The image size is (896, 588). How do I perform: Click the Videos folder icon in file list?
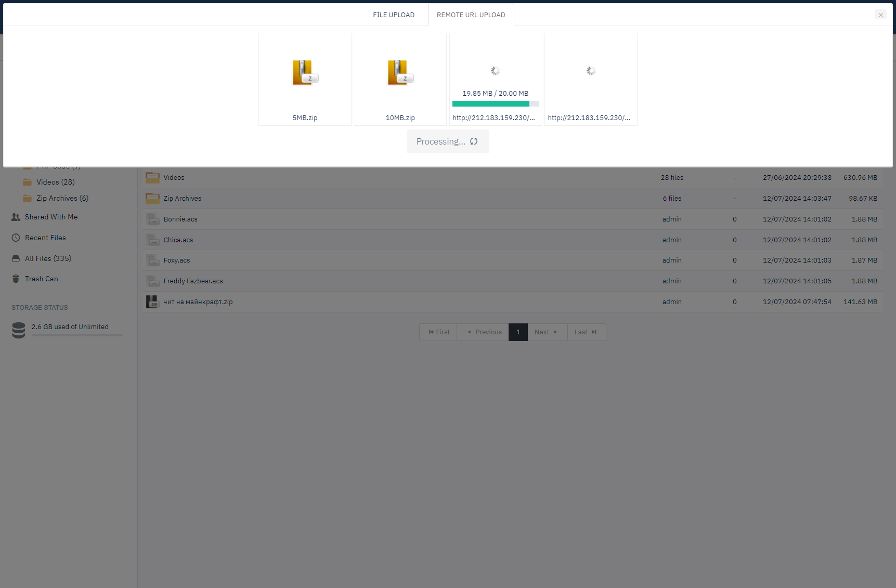click(152, 178)
